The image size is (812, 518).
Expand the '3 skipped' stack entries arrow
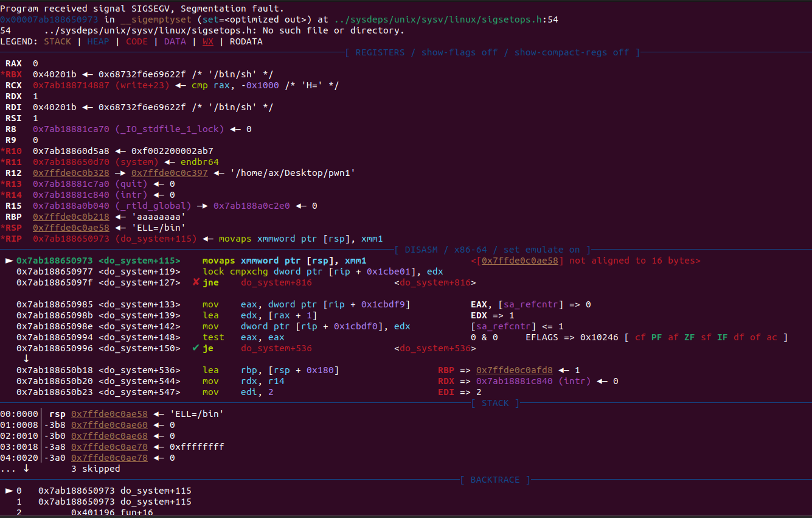click(26, 469)
